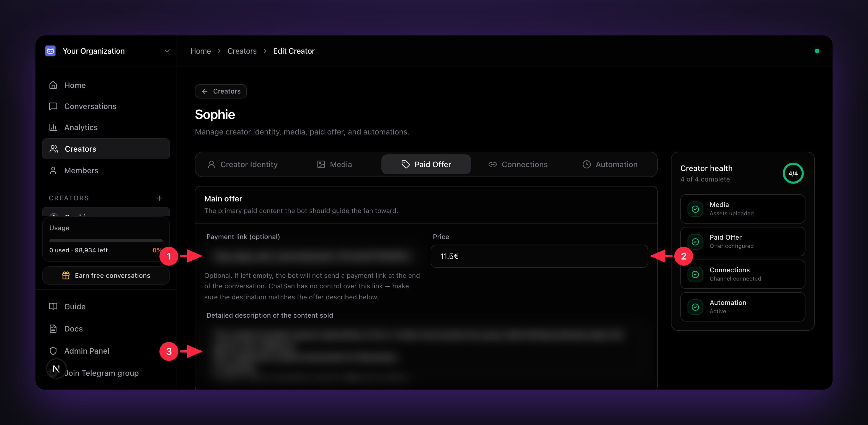Click the Creator Identity person icon
Image resolution: width=868 pixels, height=425 pixels.
[x=211, y=164]
